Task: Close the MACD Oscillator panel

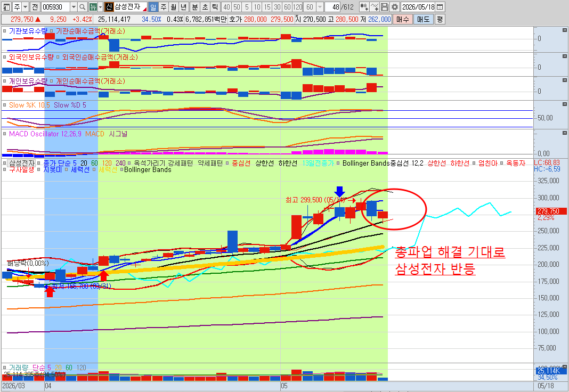Action: point(565,133)
